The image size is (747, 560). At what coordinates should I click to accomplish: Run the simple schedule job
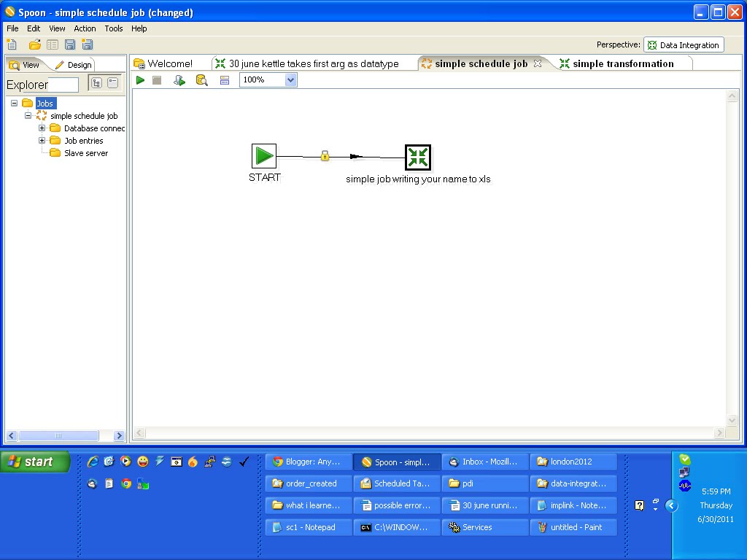click(x=140, y=80)
